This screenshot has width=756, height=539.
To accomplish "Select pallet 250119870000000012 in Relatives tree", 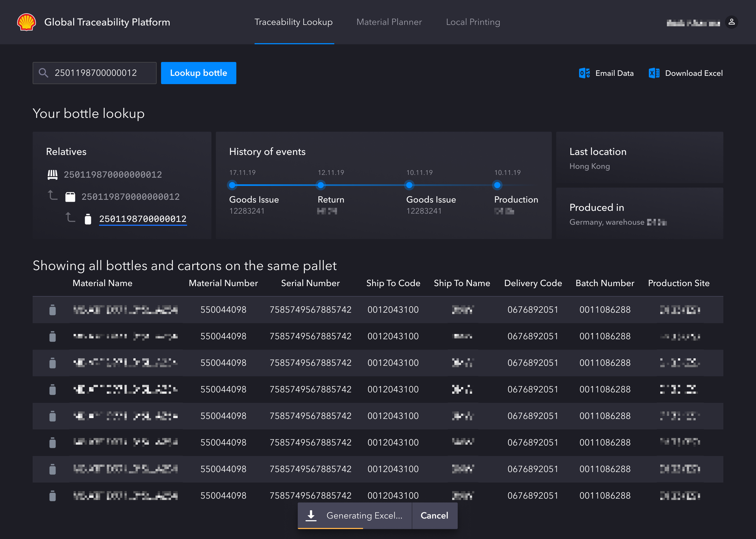I will (x=113, y=175).
